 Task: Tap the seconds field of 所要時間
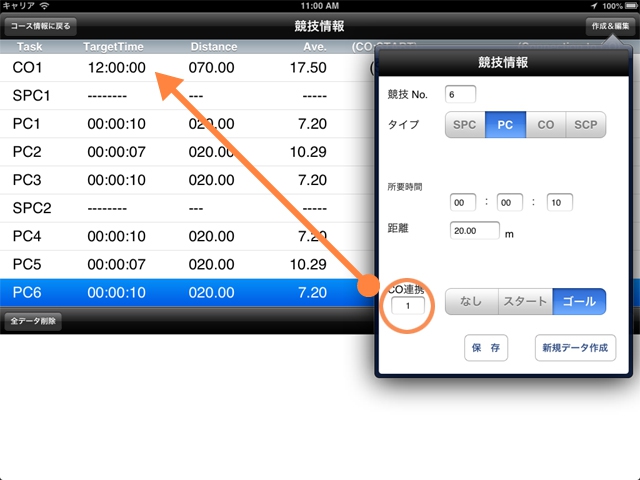click(559, 202)
